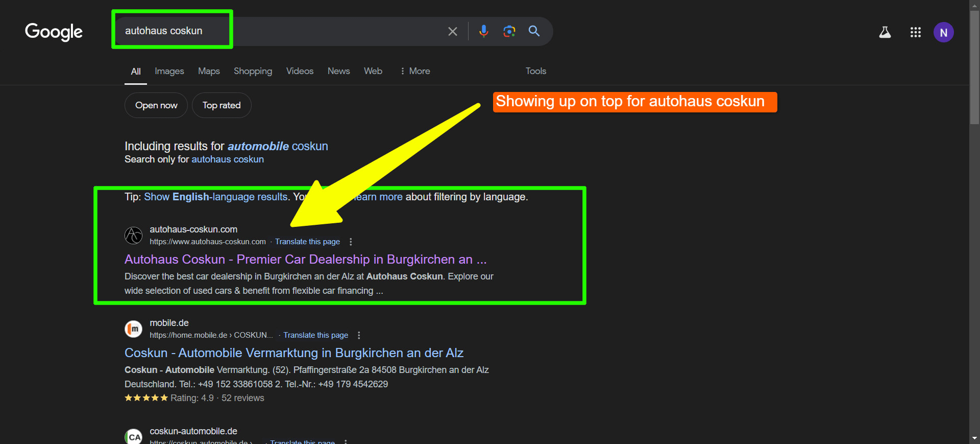Click the page vertical scrollbar thumb

point(974,66)
